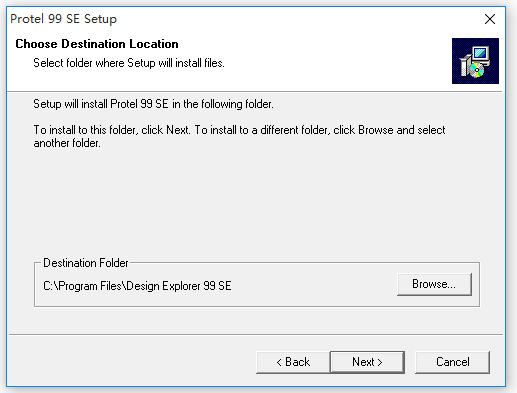The height and width of the screenshot is (393, 517).
Task: Click the Destination Folder group label
Action: click(x=86, y=263)
